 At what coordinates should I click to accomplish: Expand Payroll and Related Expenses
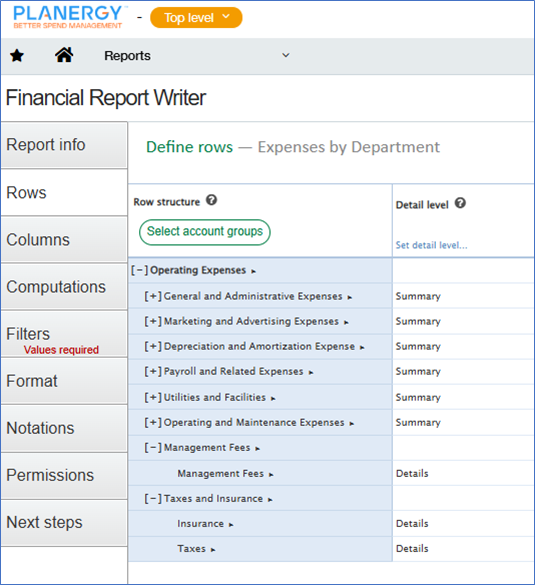(153, 372)
